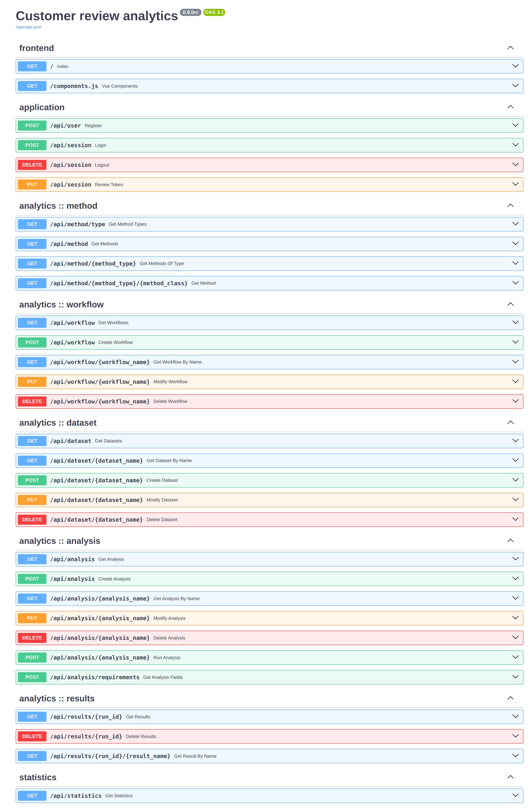Viewport: 532px width, 809px height.
Task: Expand GET /api/statistics endpoint chevron
Action: pyautogui.click(x=515, y=795)
